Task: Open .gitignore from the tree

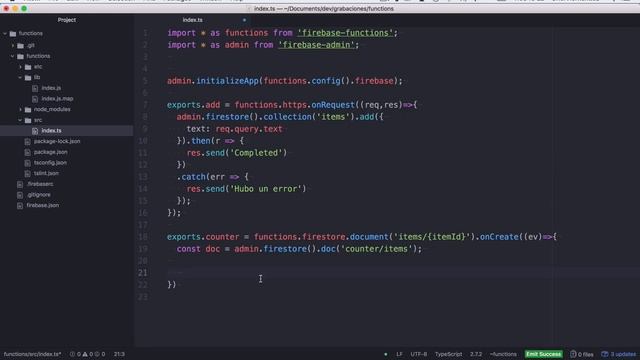Action: 38,194
